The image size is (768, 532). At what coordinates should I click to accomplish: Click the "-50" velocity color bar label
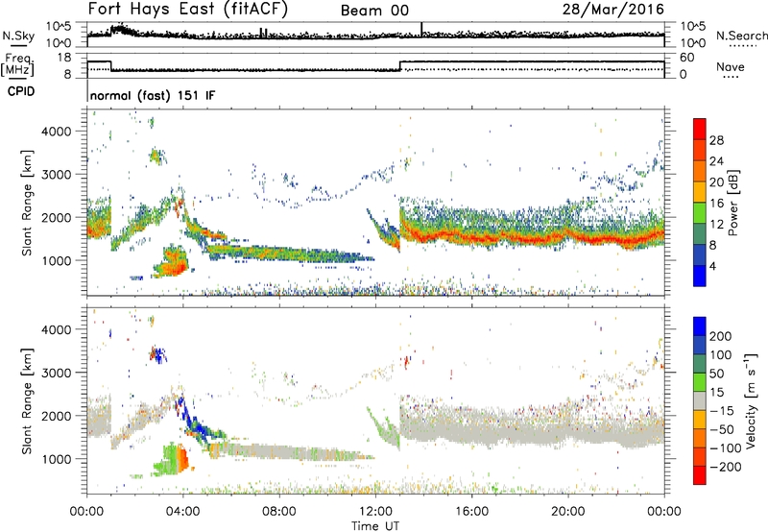click(722, 429)
